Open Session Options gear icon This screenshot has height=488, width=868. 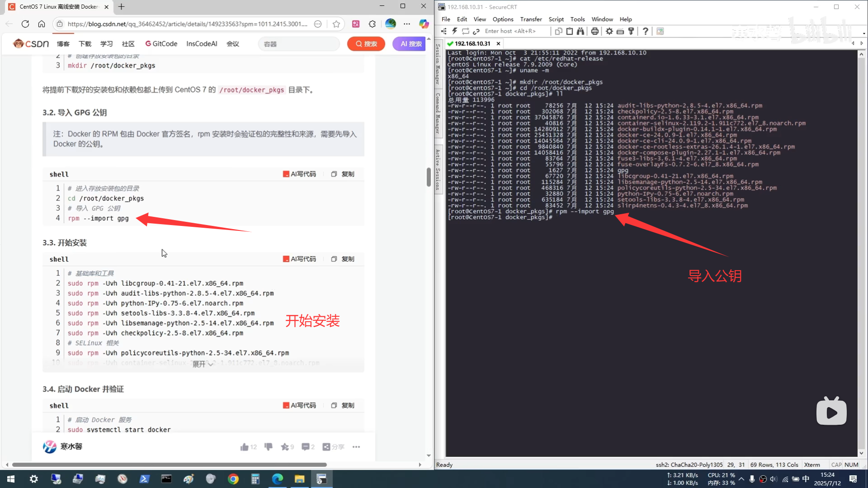coord(609,31)
